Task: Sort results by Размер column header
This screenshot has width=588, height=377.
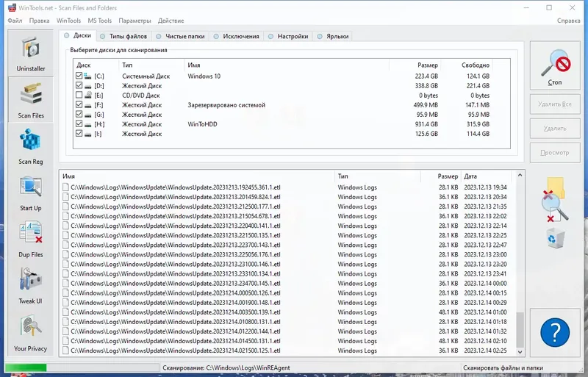Action: pyautogui.click(x=441, y=176)
